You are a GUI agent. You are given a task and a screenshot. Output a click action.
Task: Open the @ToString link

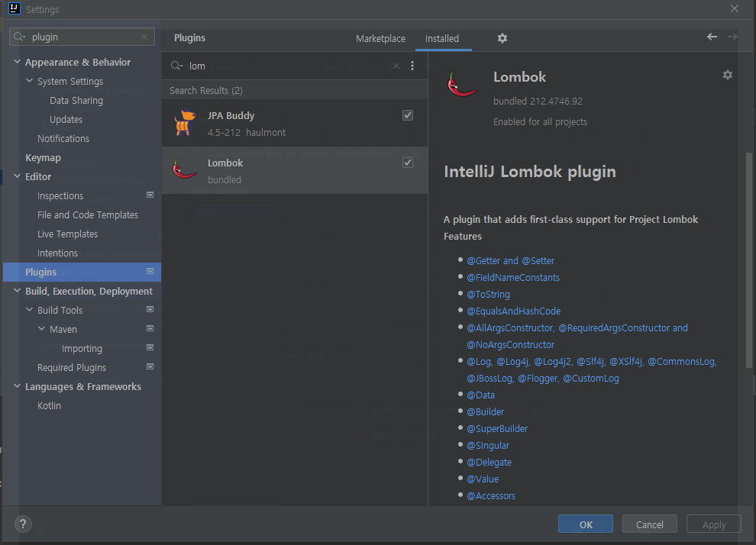click(488, 295)
